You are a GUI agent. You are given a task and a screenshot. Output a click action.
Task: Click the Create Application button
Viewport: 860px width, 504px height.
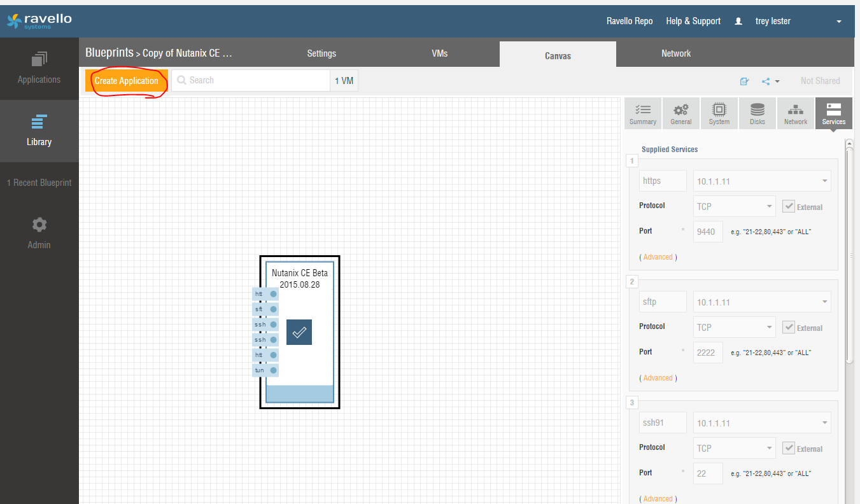[x=126, y=81]
